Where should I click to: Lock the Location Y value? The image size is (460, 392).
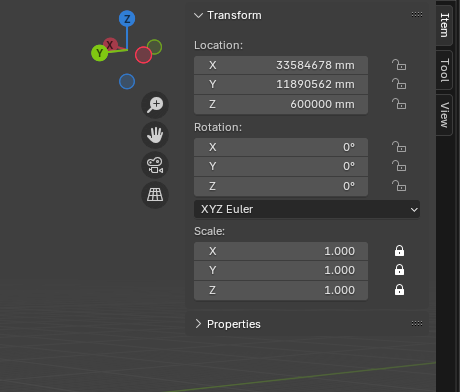(x=399, y=84)
